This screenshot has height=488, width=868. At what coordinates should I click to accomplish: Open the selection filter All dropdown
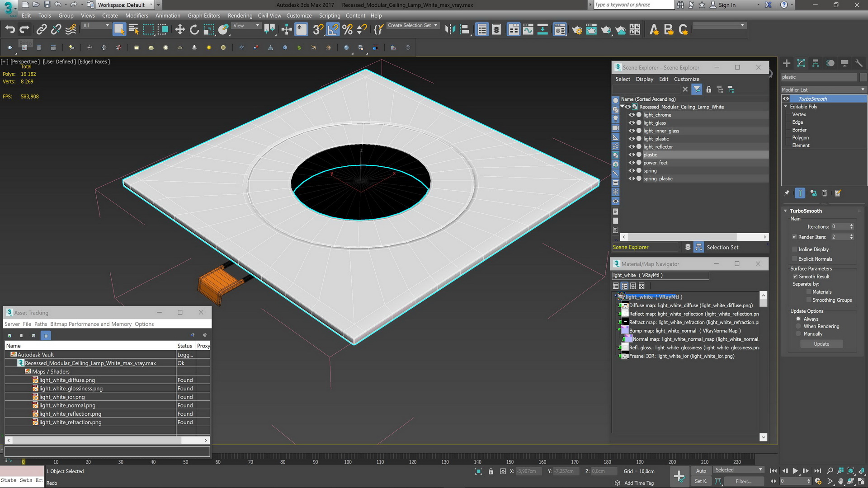[x=96, y=26]
